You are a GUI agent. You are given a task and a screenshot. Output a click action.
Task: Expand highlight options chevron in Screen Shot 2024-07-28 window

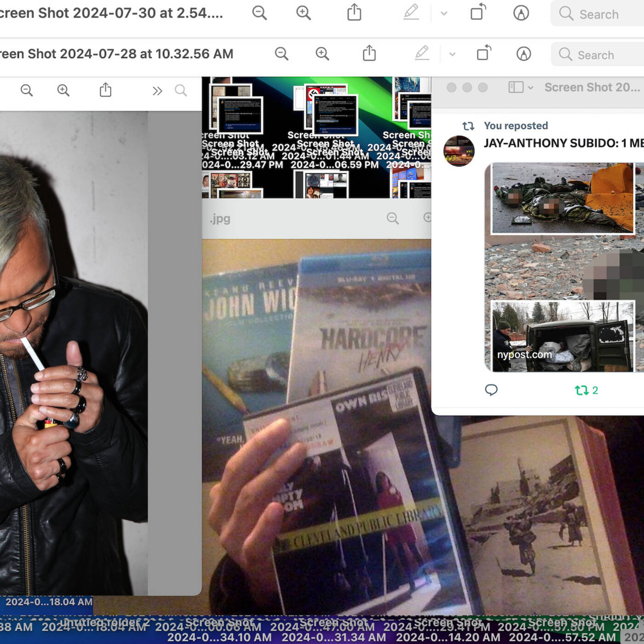[452, 54]
